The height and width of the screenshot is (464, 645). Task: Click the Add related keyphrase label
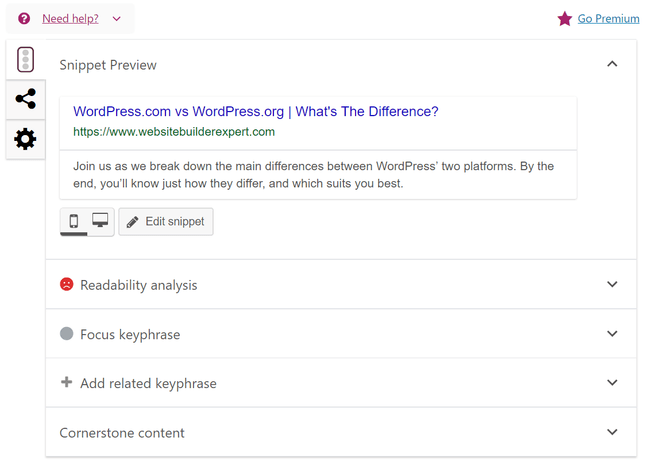pos(148,383)
